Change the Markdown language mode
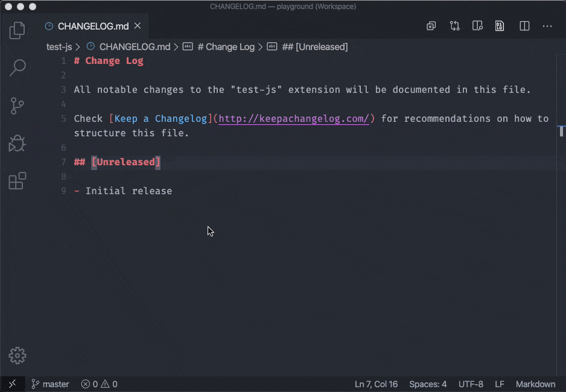This screenshot has height=392, width=566. 535,384
